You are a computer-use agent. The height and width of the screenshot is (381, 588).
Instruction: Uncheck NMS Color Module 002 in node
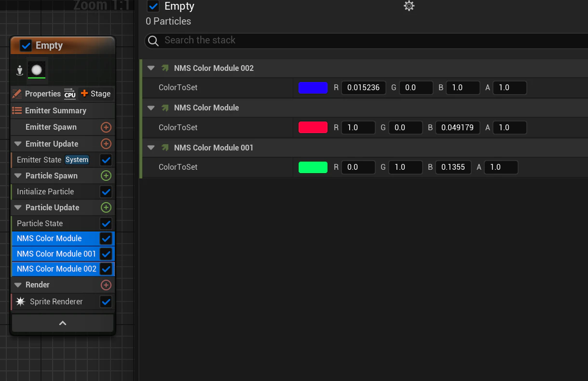pyautogui.click(x=106, y=269)
